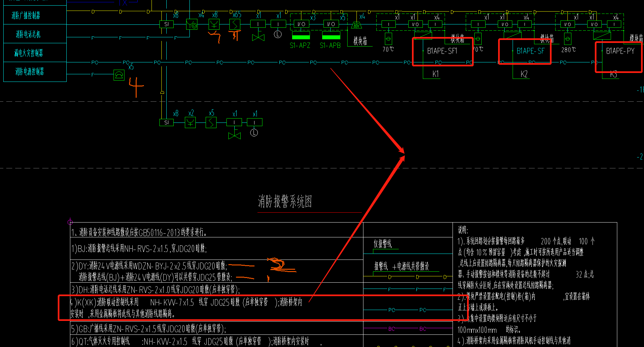Click the 280℃ temperature label
Screen dimensions: 644x347
click(568, 50)
